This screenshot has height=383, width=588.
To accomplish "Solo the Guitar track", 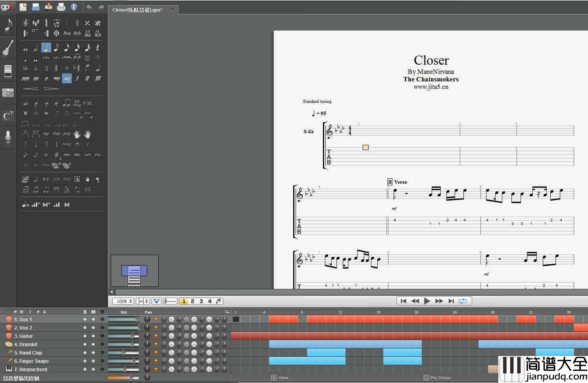I will pyautogui.click(x=85, y=336).
